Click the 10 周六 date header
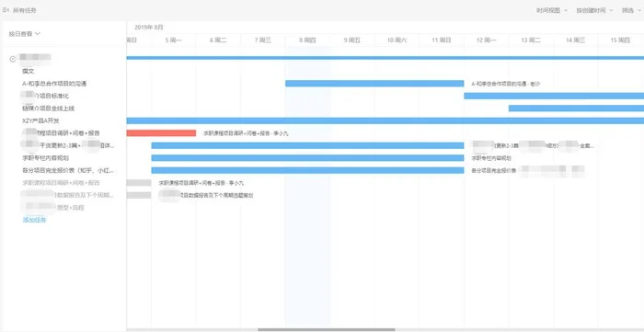This screenshot has height=332, width=644. tap(397, 40)
